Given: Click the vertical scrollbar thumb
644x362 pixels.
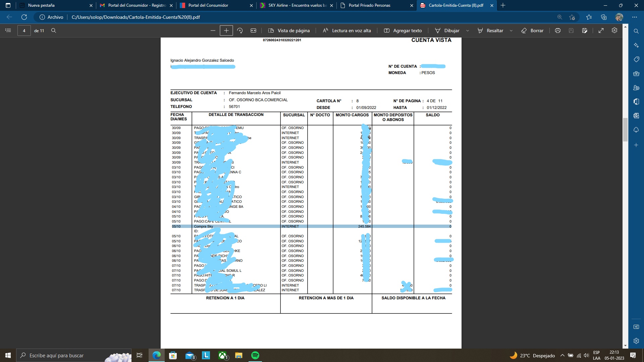Looking at the screenshot, I should click(625, 130).
